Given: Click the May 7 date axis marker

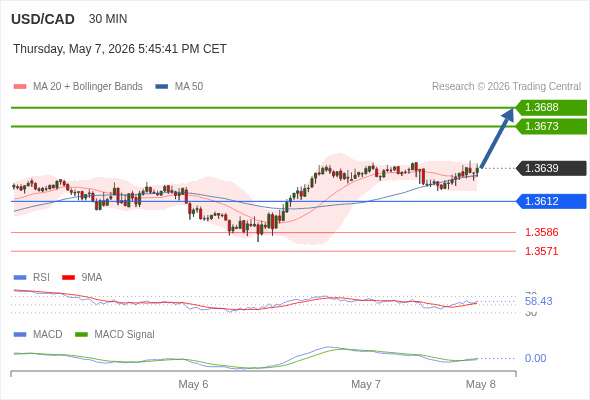Looking at the screenshot, I should (366, 384).
